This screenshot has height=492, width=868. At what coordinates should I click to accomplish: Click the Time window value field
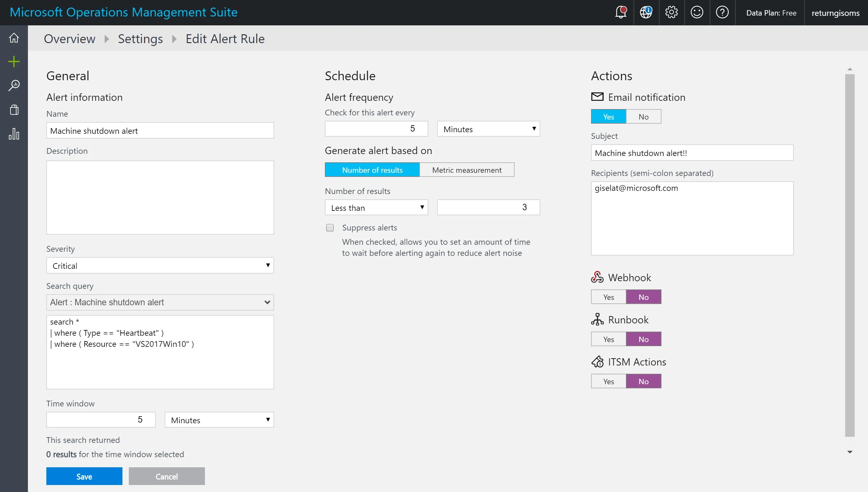(101, 420)
